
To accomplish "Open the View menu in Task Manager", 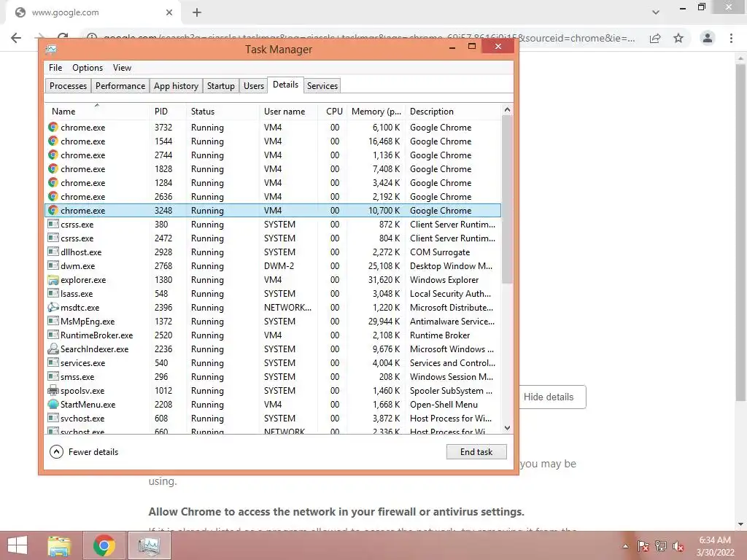I will 122,68.
